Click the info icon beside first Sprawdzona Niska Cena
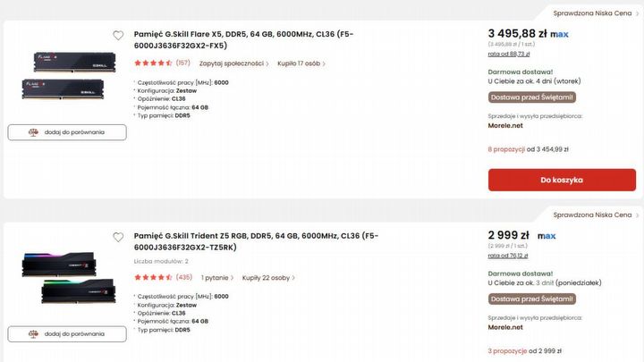 [636, 14]
